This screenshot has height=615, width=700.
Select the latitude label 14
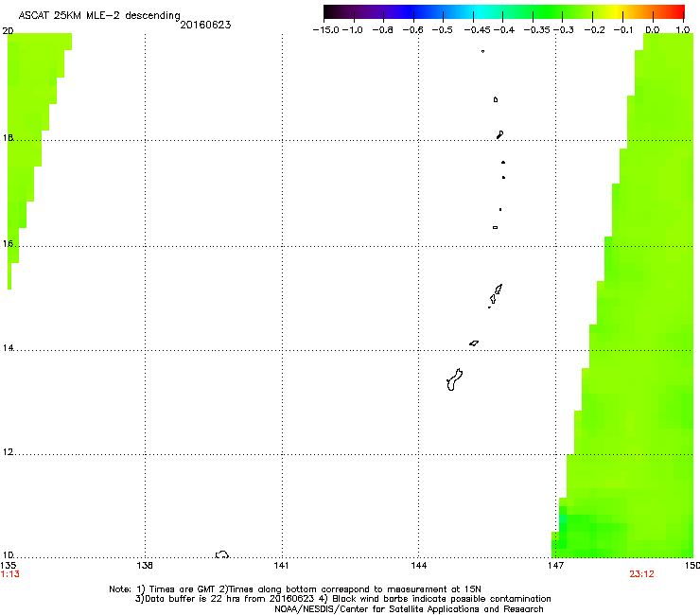[x=8, y=348]
